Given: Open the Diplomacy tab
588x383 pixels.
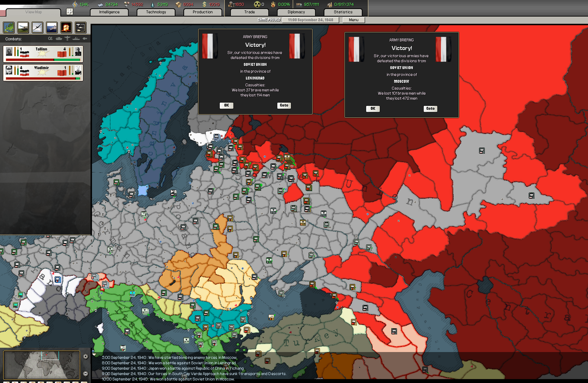Looking at the screenshot, I should click(x=296, y=12).
